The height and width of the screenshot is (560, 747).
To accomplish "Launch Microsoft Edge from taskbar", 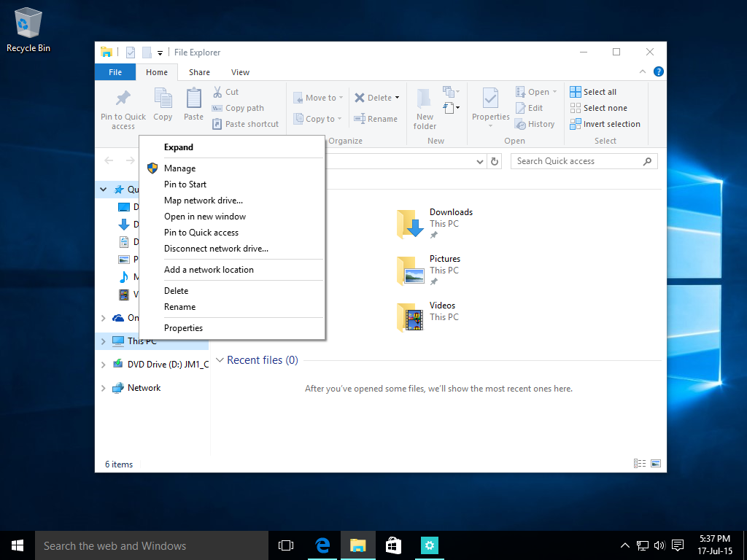I will 323,545.
